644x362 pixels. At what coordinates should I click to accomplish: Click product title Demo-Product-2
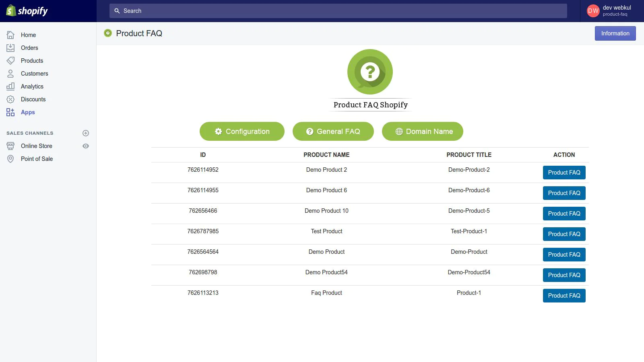click(469, 170)
